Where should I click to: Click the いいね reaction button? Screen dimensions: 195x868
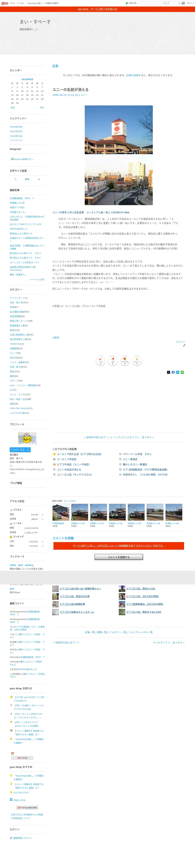point(101,361)
